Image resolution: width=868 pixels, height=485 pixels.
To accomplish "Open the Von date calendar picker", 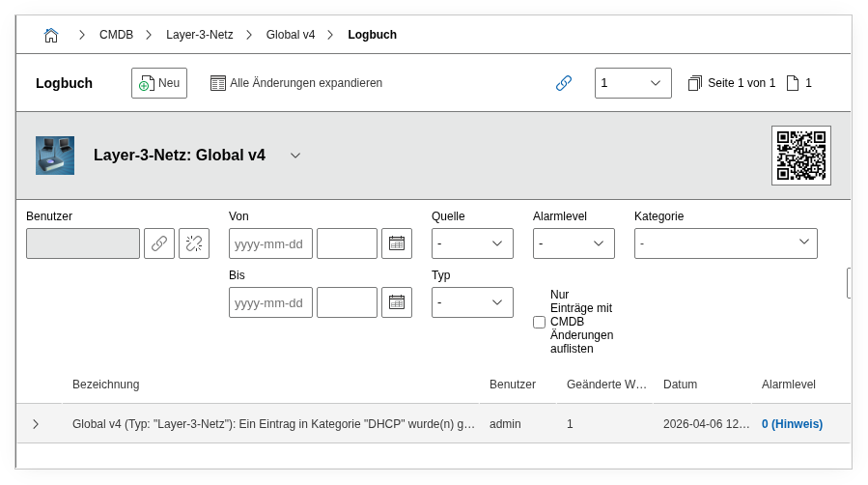I will tap(397, 243).
